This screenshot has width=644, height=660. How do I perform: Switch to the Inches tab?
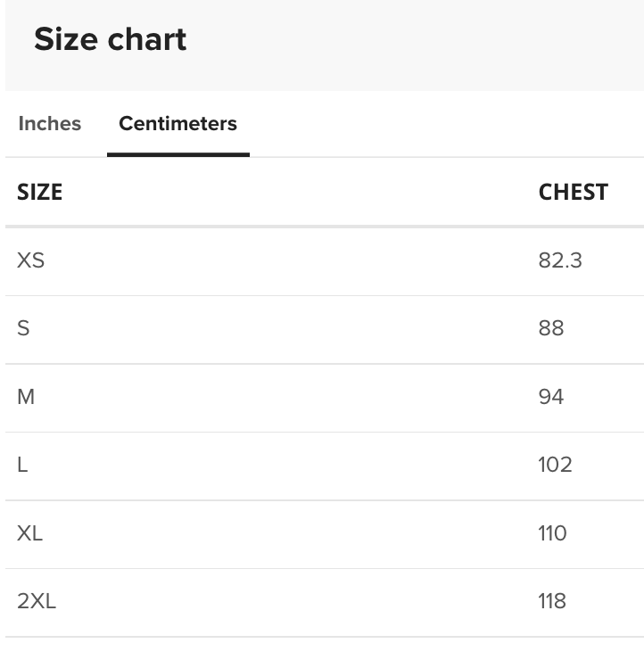(50, 123)
